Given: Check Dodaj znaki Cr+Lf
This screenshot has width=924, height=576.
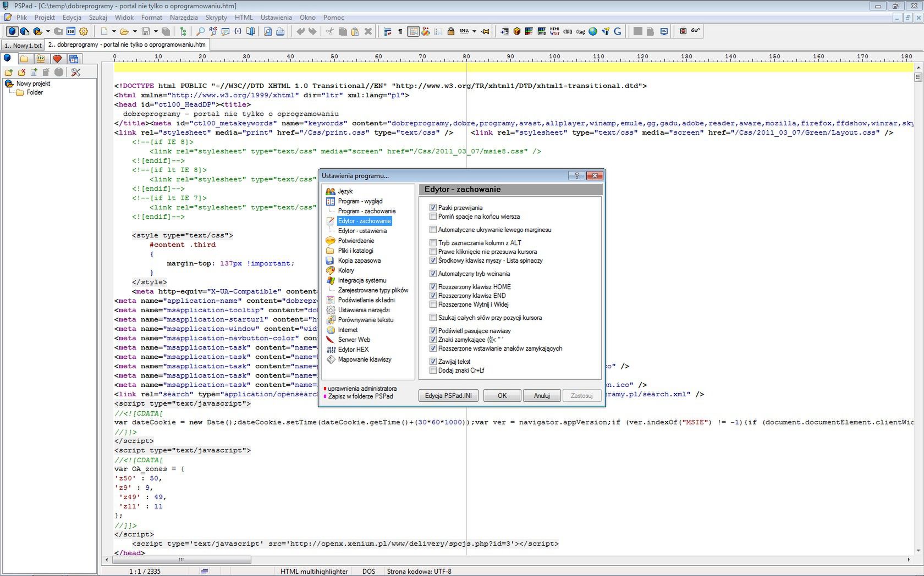Looking at the screenshot, I should (433, 370).
